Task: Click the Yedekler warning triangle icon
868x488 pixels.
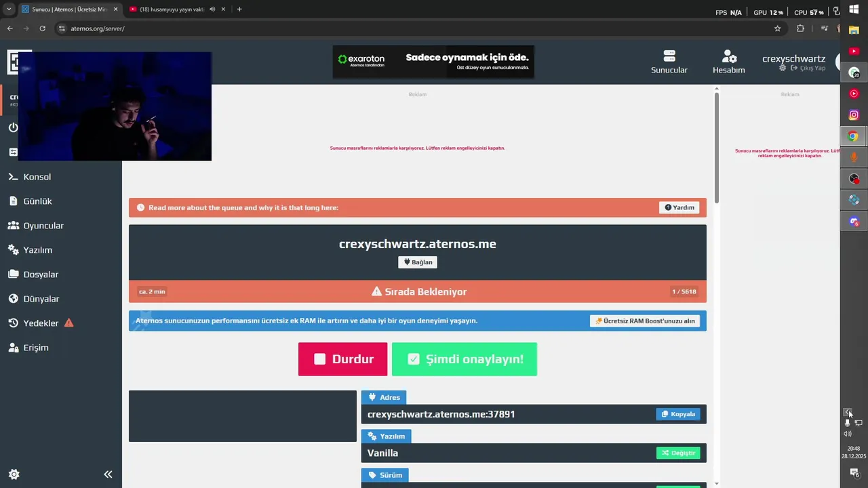Action: 69,323
